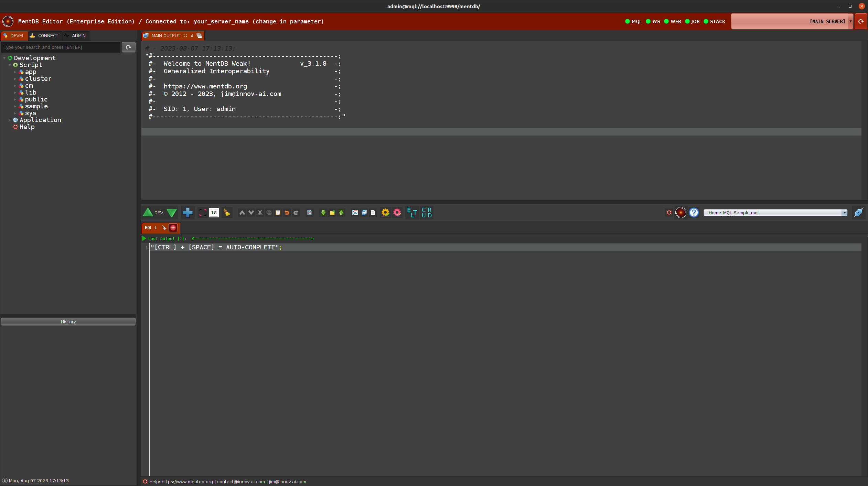Click the small lifebuoy icon in editor toolbar
868x486 pixels.
point(669,213)
